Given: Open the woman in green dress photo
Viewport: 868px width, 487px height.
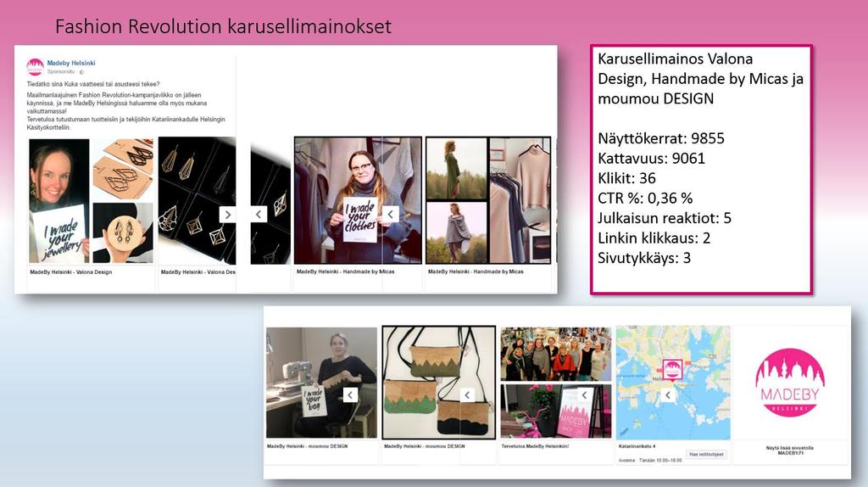Looking at the screenshot, I should point(457,169).
